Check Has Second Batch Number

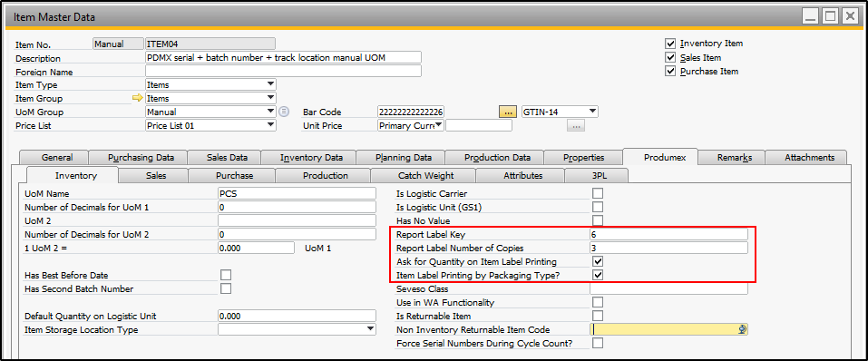(x=226, y=288)
